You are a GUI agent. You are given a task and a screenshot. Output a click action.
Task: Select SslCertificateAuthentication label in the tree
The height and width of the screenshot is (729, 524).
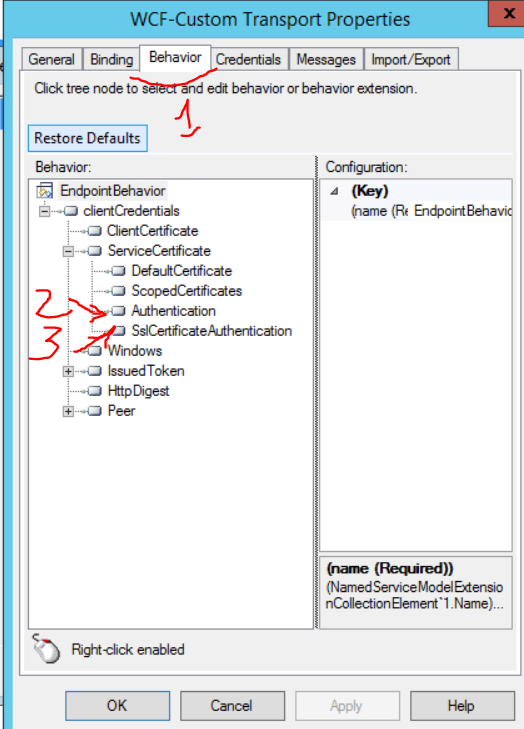click(212, 331)
